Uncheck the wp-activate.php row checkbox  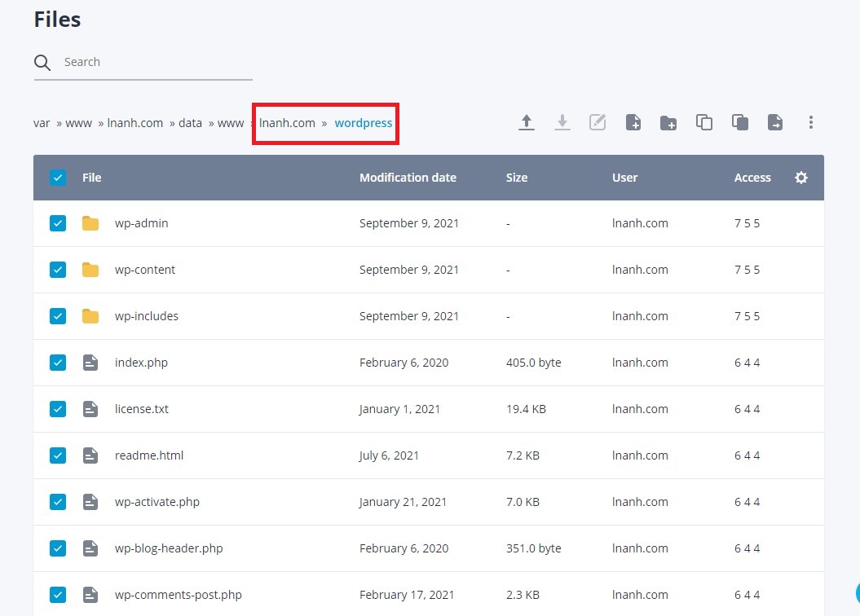(58, 502)
